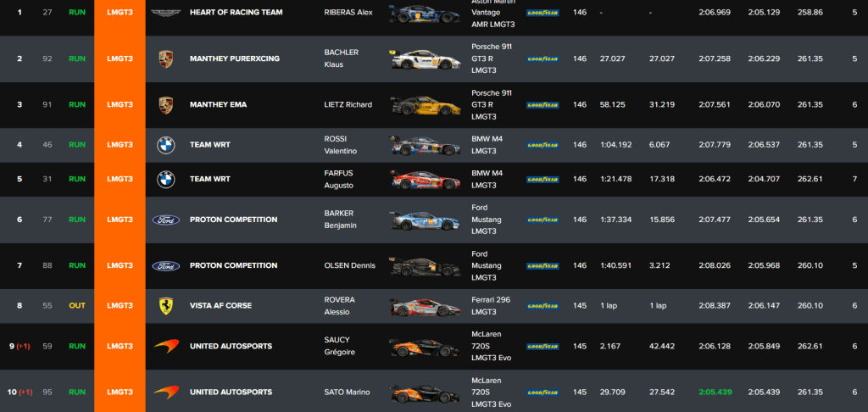Click the MANTHEY PURERXCING team name

[x=235, y=58]
